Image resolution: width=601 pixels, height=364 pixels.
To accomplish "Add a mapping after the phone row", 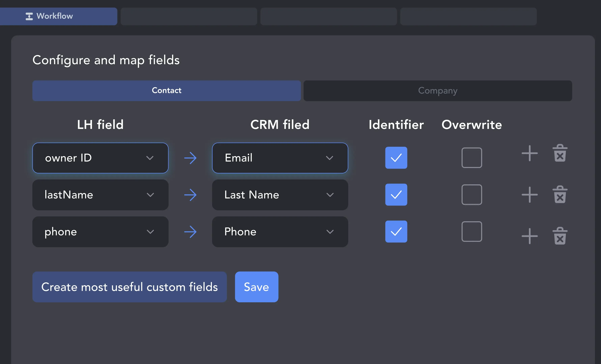I will point(530,236).
